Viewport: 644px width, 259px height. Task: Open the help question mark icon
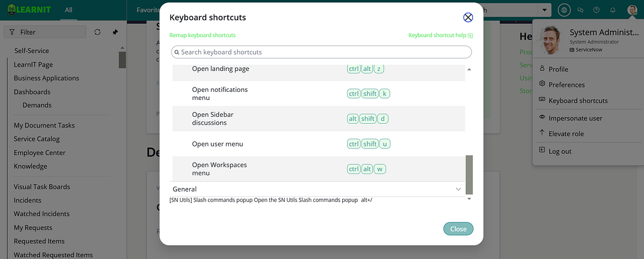coord(596,10)
